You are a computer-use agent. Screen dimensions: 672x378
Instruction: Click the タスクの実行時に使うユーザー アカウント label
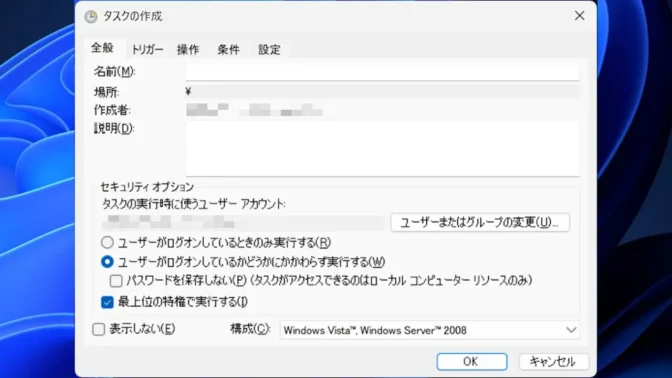point(193,204)
